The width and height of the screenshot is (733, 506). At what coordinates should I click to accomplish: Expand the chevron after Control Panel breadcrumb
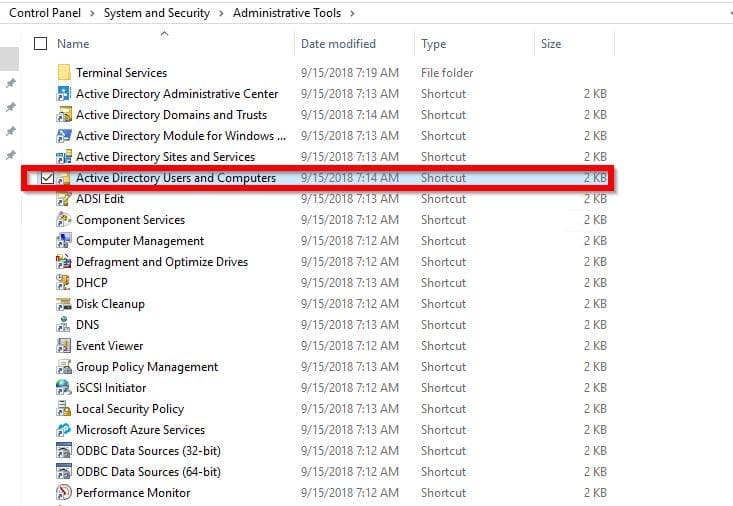pos(92,13)
